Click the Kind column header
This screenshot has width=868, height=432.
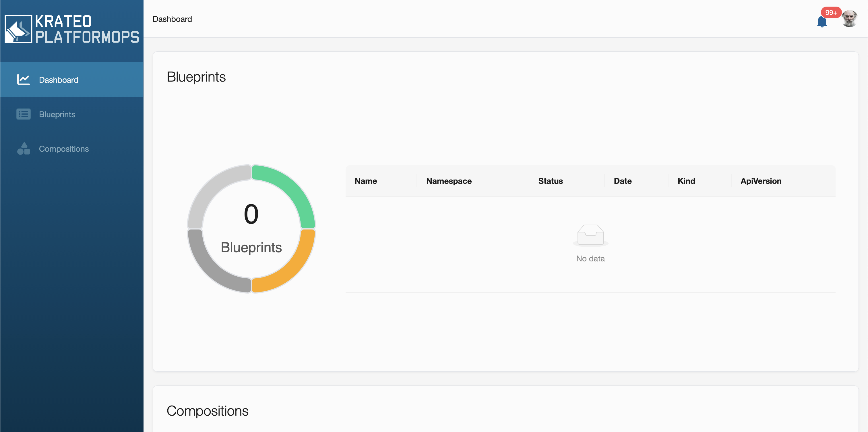click(x=686, y=181)
